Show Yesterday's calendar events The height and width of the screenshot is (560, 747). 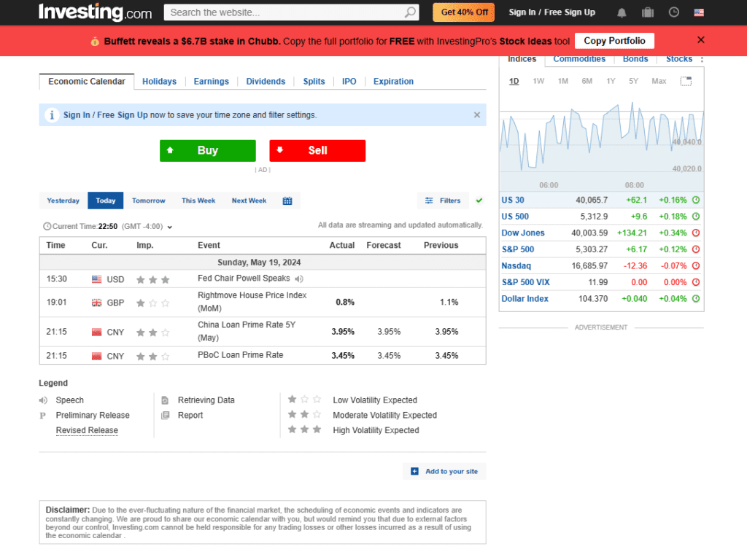coord(63,201)
